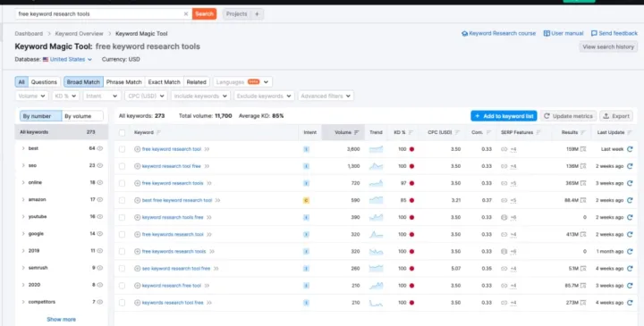This screenshot has width=644, height=326.
Task: Add 'free keyword research tool' via plus icon
Action: (x=137, y=149)
